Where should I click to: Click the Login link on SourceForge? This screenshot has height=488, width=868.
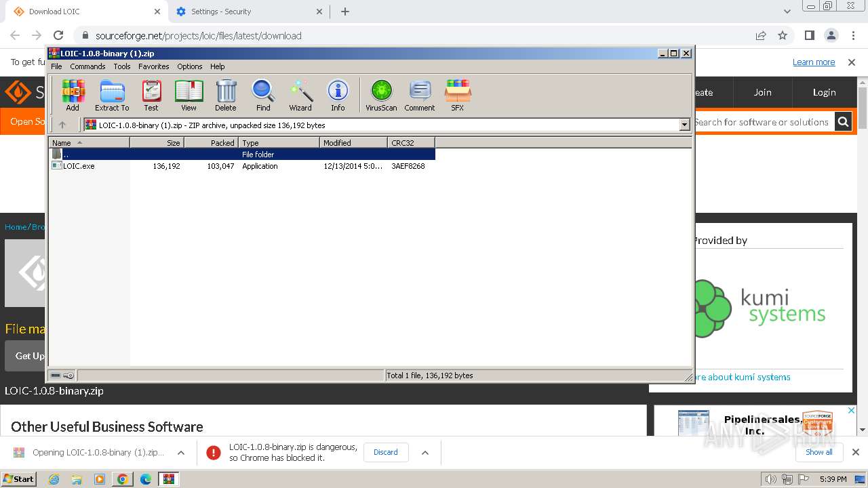(x=824, y=92)
